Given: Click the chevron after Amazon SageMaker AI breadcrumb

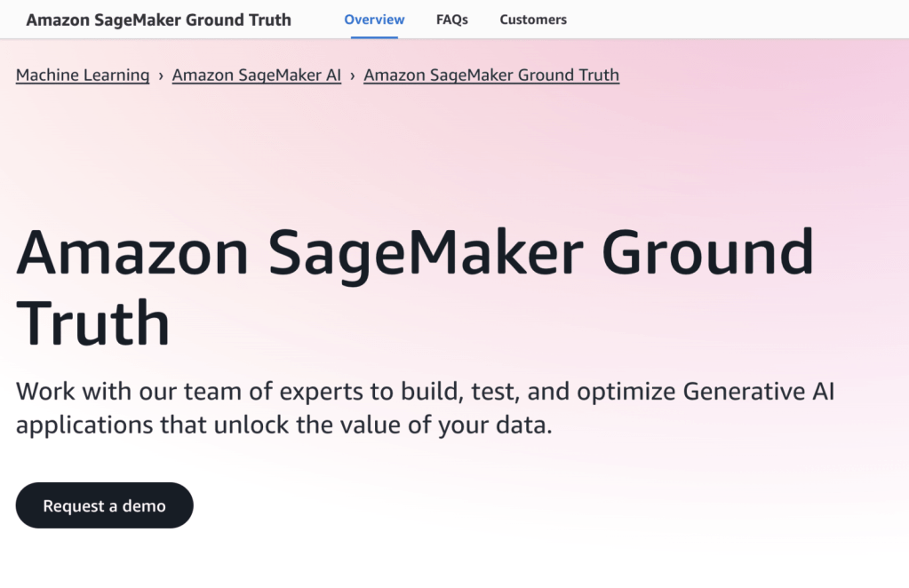Looking at the screenshot, I should click(353, 75).
